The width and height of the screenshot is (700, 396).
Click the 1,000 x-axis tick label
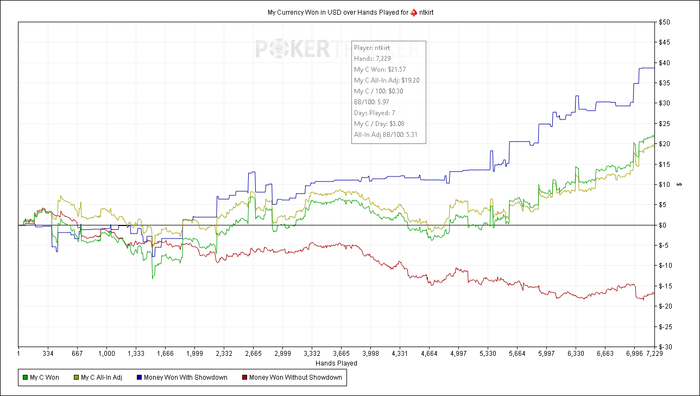106,354
